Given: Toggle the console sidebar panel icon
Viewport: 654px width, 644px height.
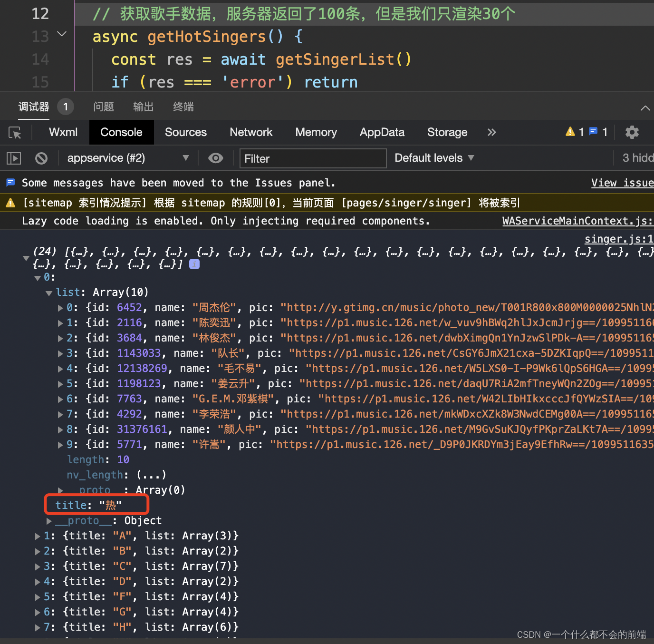Looking at the screenshot, I should (x=14, y=158).
